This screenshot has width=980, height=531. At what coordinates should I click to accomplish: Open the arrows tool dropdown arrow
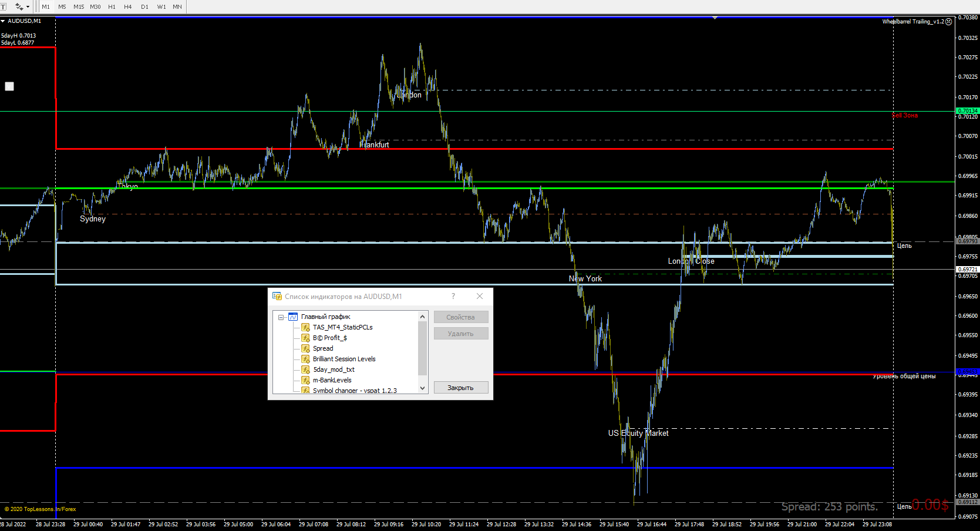(x=28, y=7)
